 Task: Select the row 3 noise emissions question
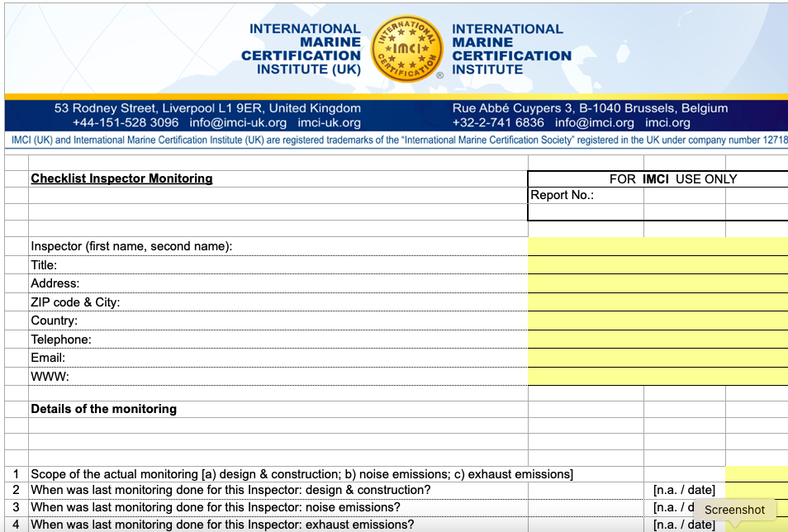click(x=216, y=507)
